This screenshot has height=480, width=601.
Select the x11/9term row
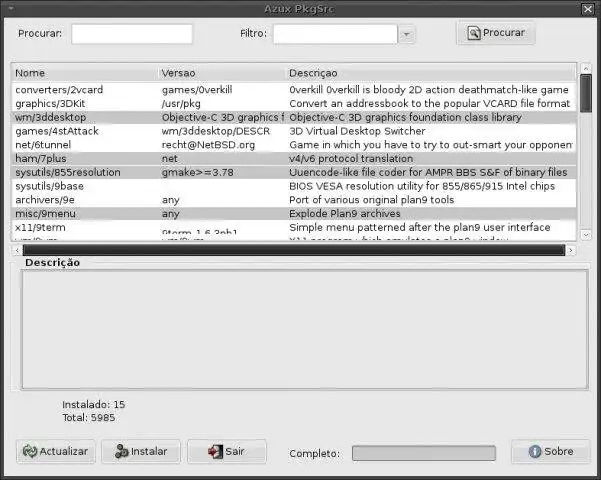click(294, 228)
